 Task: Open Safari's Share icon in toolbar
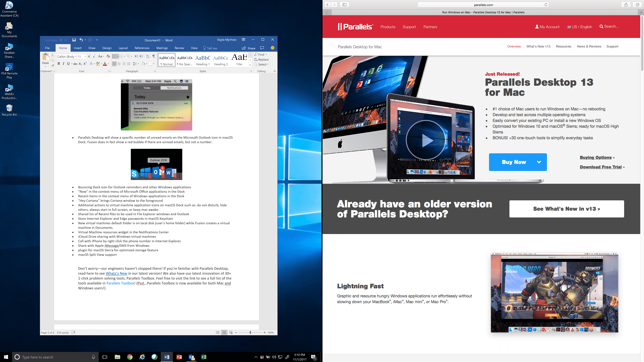pyautogui.click(x=626, y=5)
